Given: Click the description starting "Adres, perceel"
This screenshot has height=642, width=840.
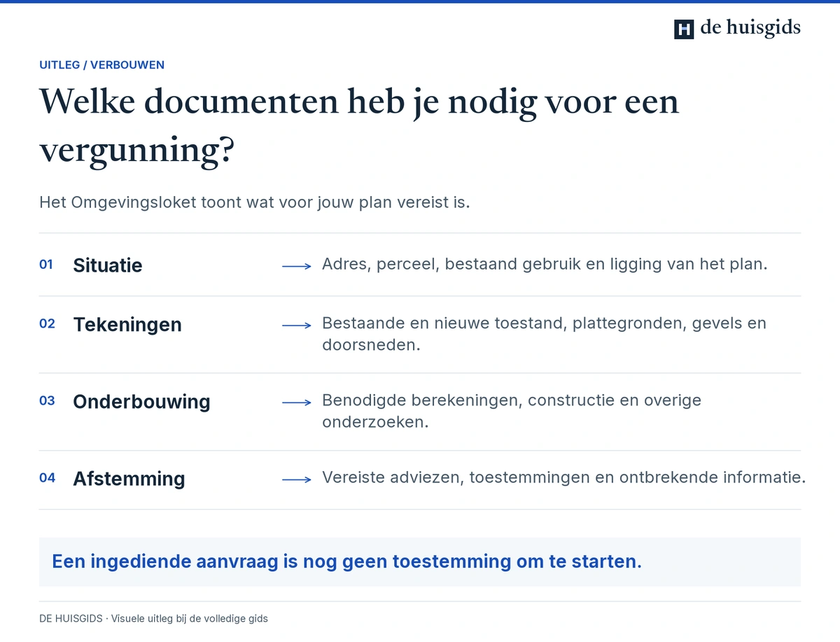Looking at the screenshot, I should (x=545, y=265).
